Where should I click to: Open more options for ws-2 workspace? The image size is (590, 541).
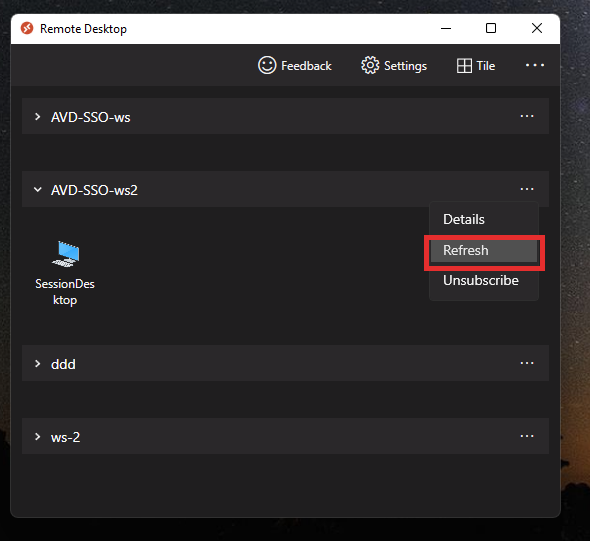[x=527, y=436]
